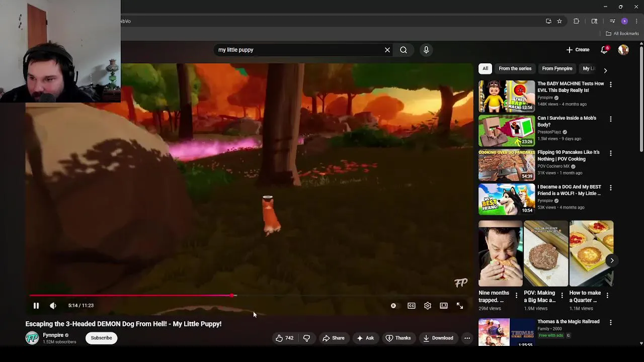The height and width of the screenshot is (362, 644).
Task: Open Chrome media controls icon
Action: tap(612, 21)
